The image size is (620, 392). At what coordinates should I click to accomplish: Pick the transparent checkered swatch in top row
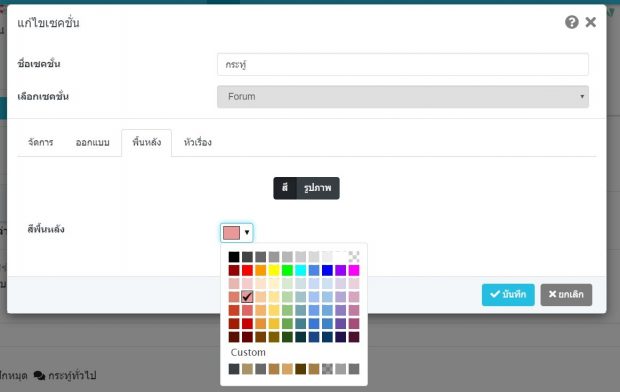354,257
